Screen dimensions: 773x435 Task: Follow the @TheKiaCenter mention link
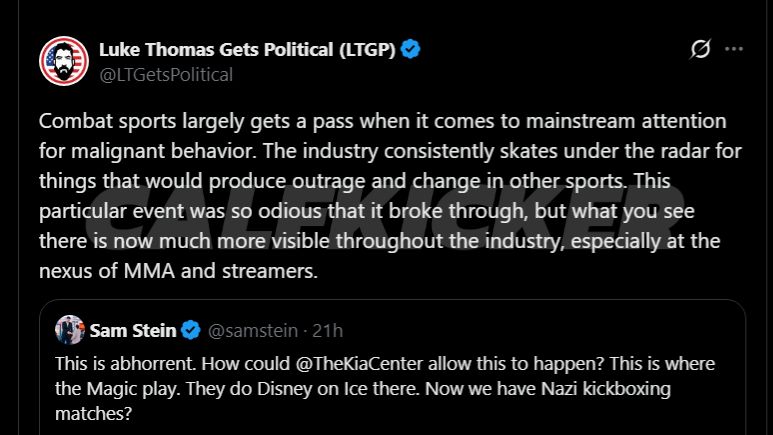359,363
